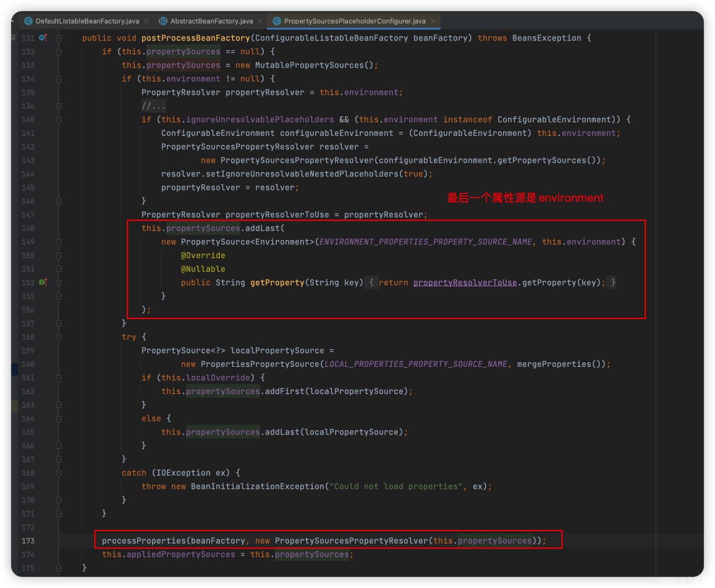Click the PropertiesPropertySource class name on line 160

point(260,364)
